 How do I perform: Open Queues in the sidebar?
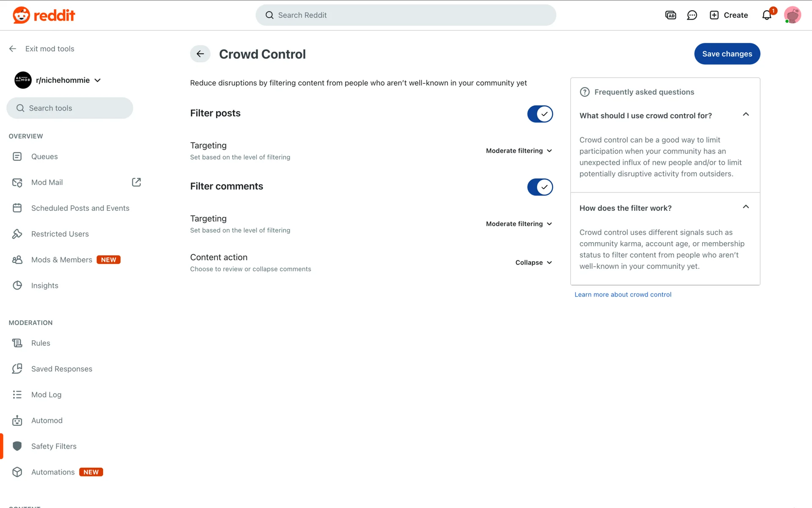pos(44,157)
